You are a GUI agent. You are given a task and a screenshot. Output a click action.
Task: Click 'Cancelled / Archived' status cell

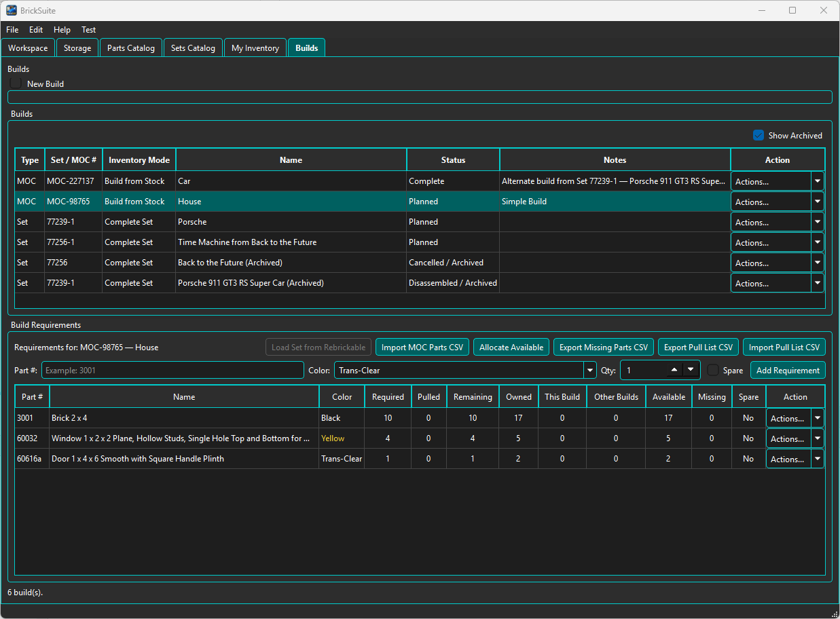(x=453, y=263)
